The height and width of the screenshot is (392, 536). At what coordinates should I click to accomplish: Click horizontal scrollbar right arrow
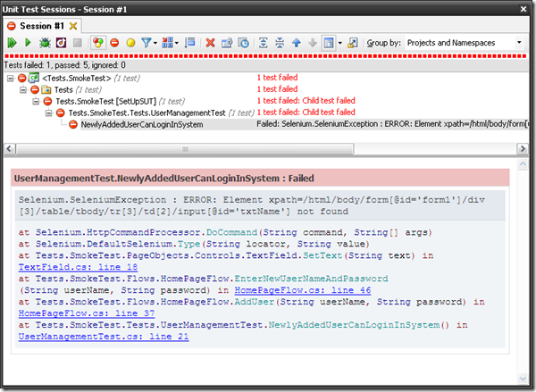523,149
